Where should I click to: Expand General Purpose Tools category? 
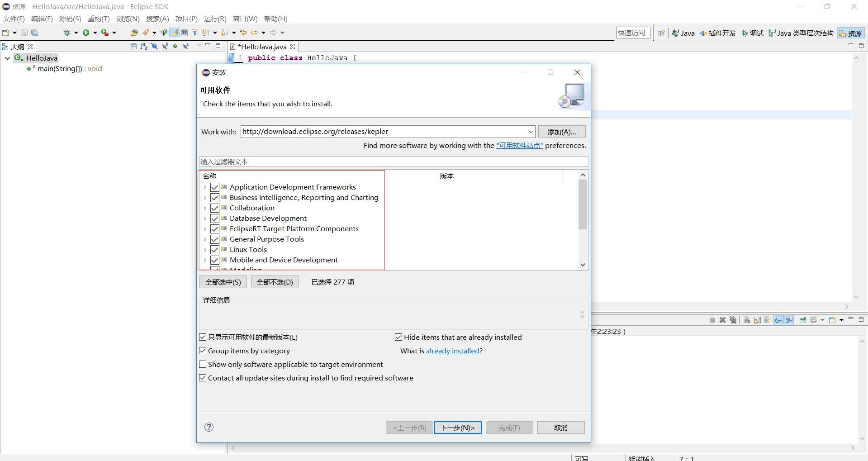coord(205,239)
